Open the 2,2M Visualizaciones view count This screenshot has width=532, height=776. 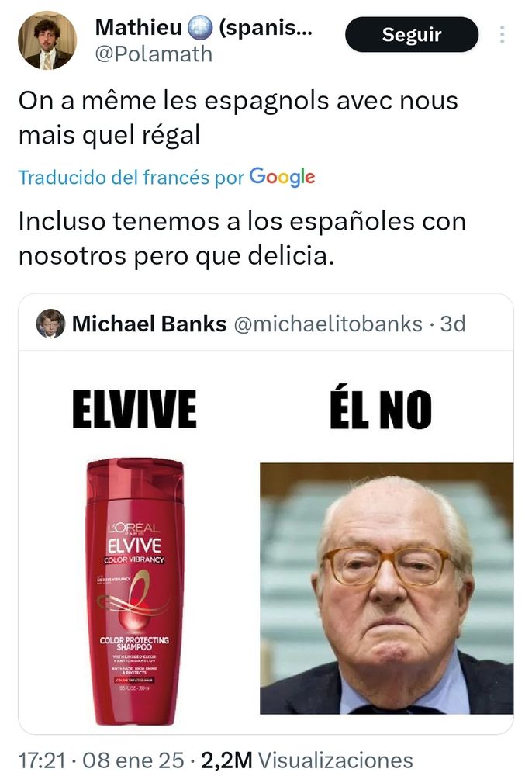pos(306,760)
